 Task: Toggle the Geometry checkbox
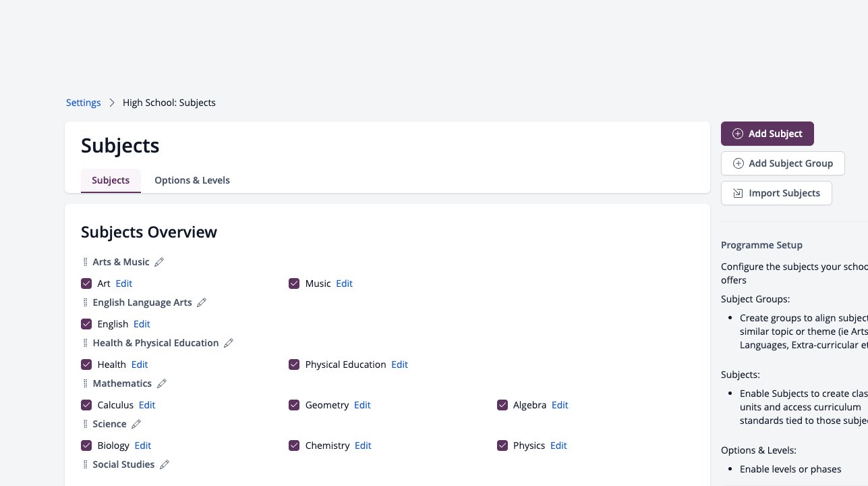(294, 405)
